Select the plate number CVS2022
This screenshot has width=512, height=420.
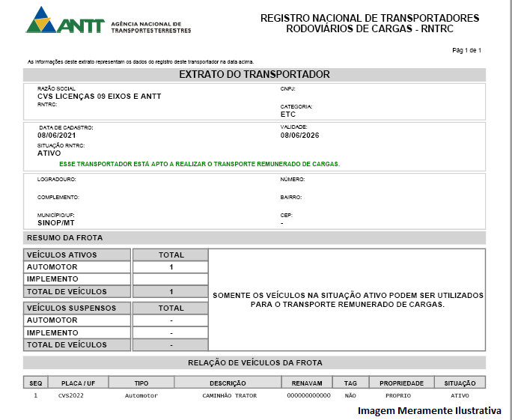tap(71, 395)
